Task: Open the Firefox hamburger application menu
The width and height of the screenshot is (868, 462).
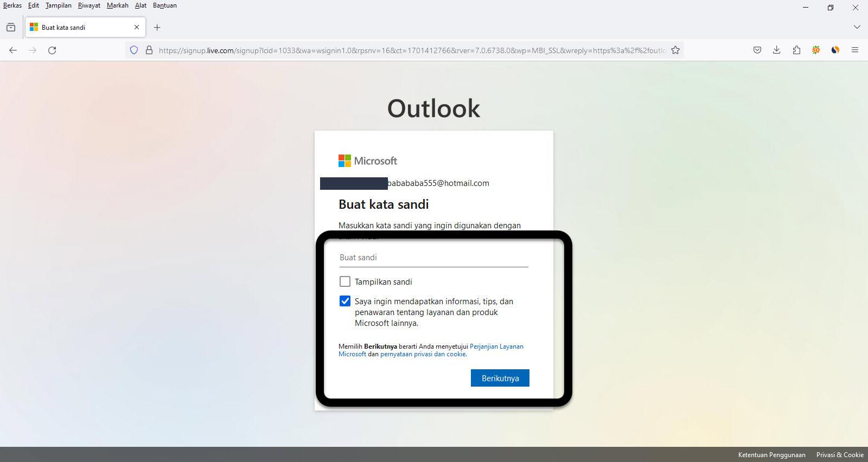Action: tap(855, 50)
